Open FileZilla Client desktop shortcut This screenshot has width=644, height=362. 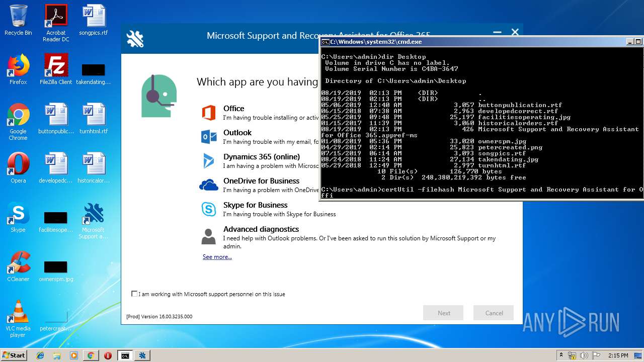coord(56,69)
